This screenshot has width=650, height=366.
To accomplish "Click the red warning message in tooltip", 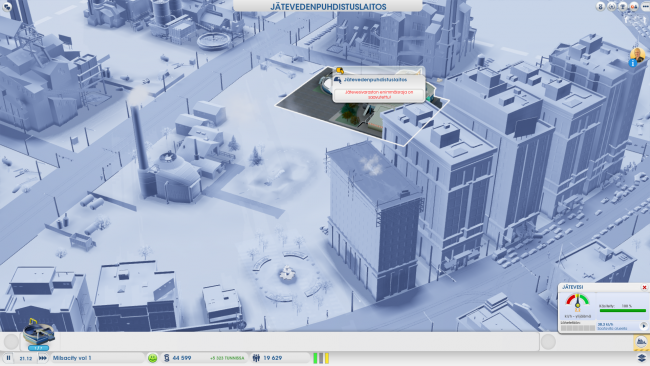I will coord(379,95).
